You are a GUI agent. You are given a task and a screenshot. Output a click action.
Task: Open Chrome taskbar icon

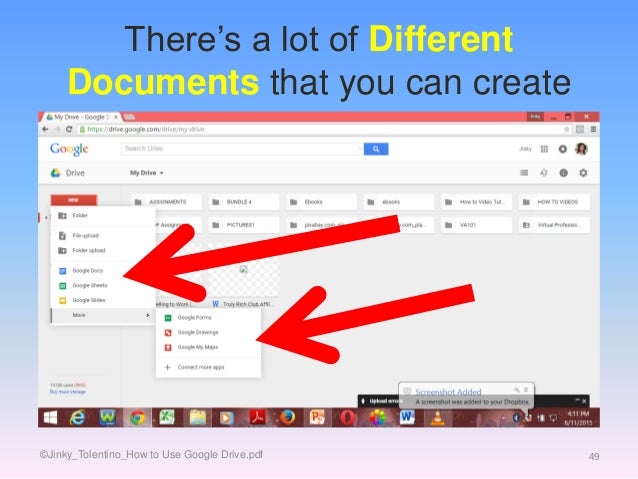tap(137, 418)
